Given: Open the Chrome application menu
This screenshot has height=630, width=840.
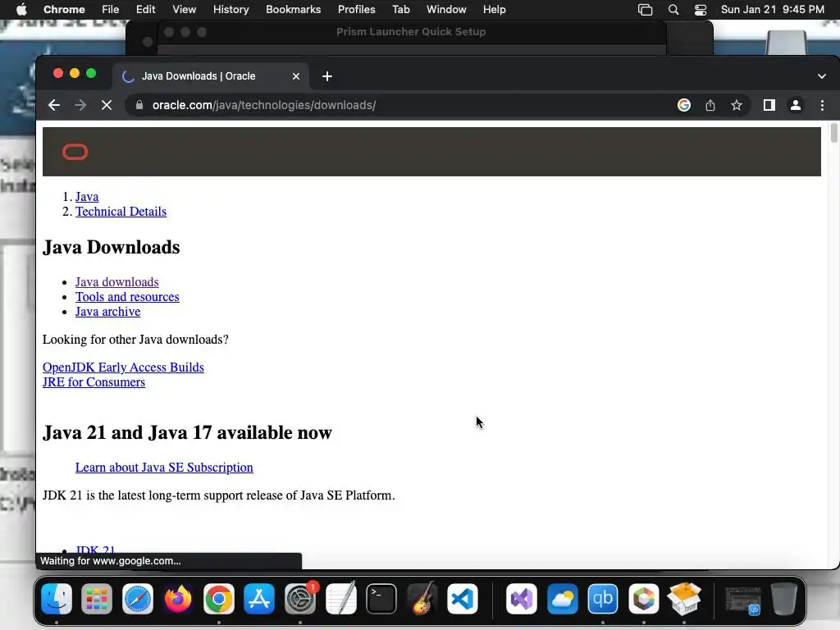Looking at the screenshot, I should click(64, 10).
